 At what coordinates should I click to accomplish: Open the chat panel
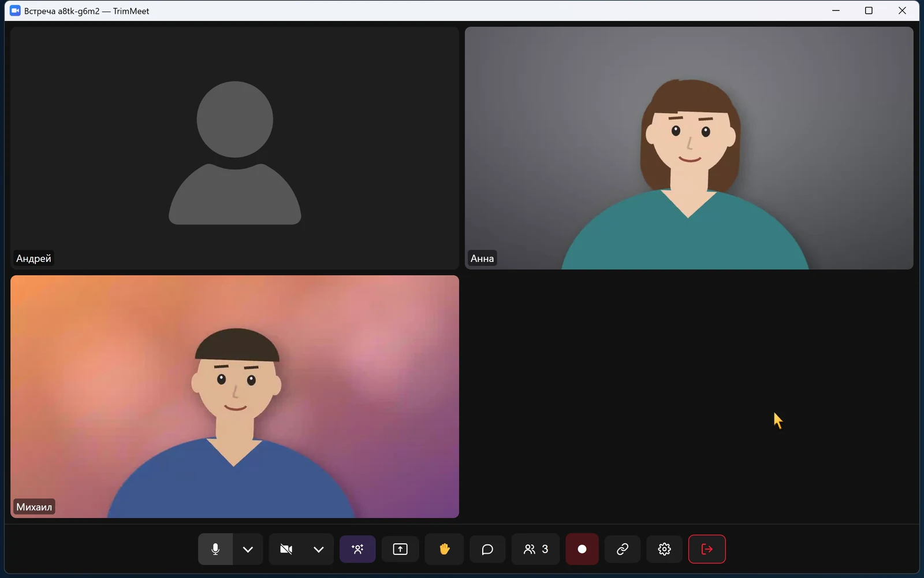487,549
